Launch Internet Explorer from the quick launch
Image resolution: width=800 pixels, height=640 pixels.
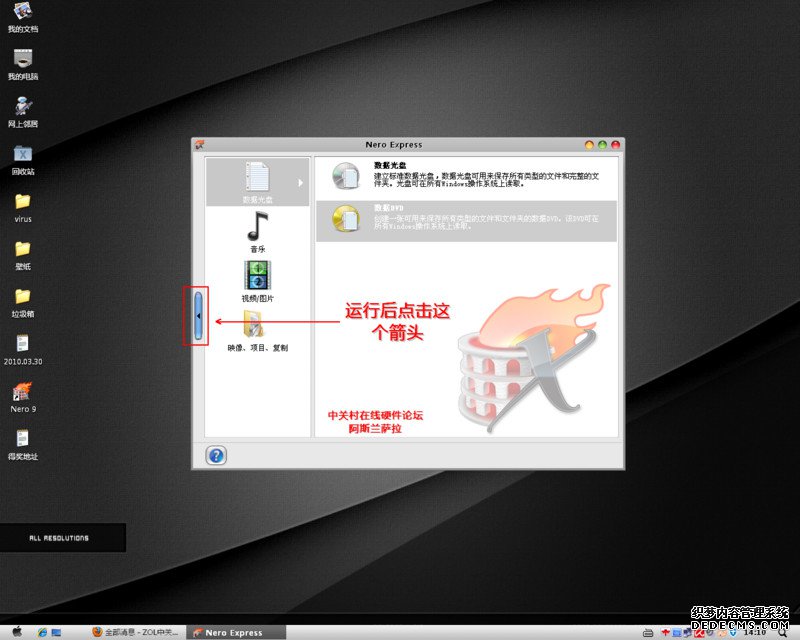click(x=42, y=632)
